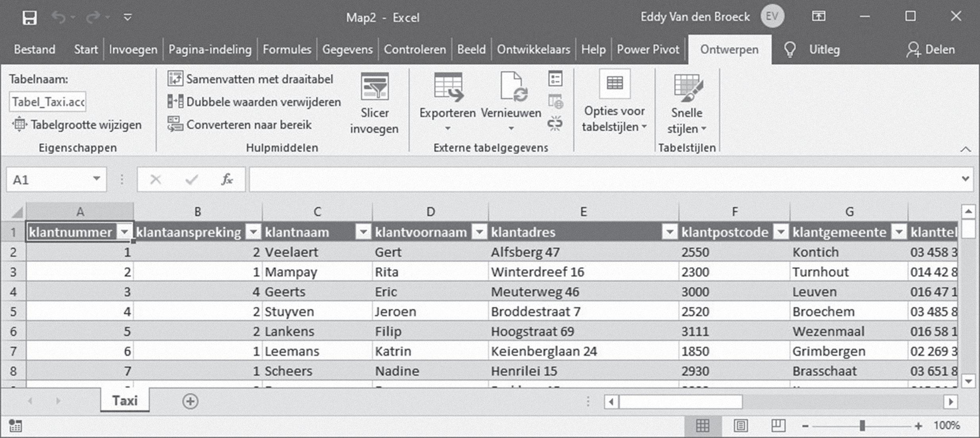This screenshot has height=438, width=980.
Task: Open Snelle stijlen gallery
Action: click(687, 104)
